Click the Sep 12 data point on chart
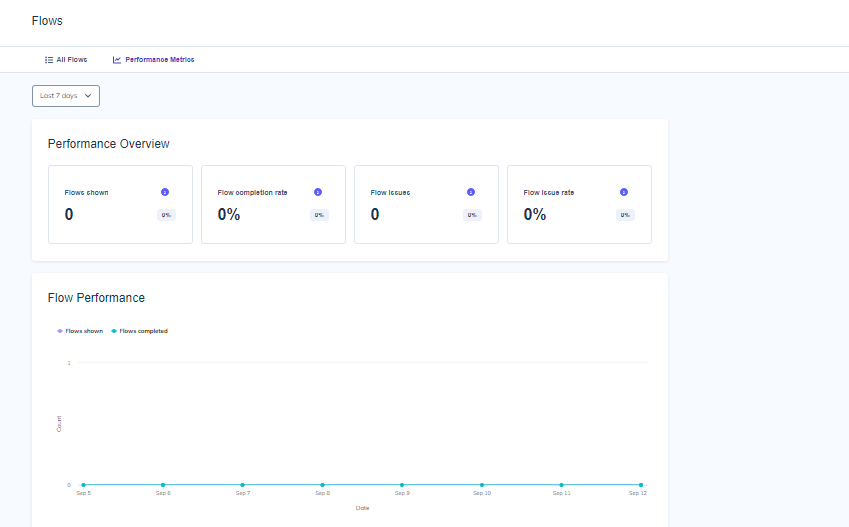Image resolution: width=849 pixels, height=527 pixels. point(641,485)
